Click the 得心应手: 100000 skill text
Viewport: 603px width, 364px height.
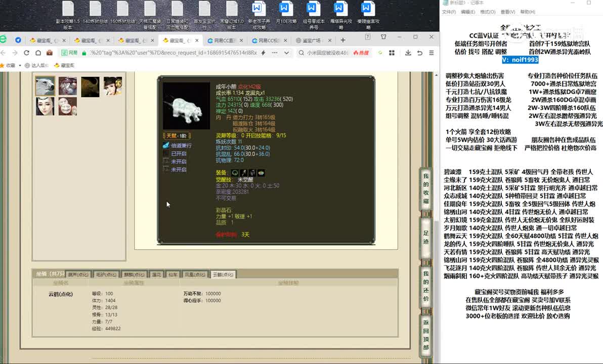202,300
